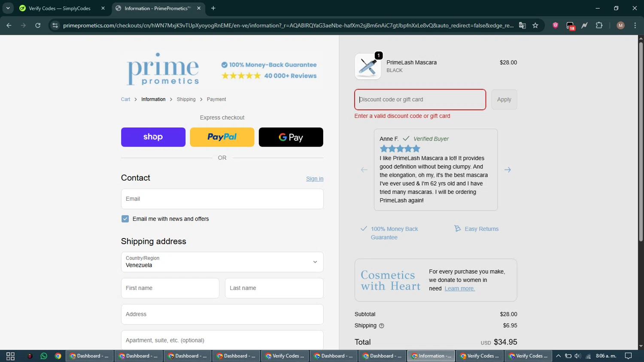Open a new browser tab
The width and height of the screenshot is (644, 362).
tap(213, 8)
